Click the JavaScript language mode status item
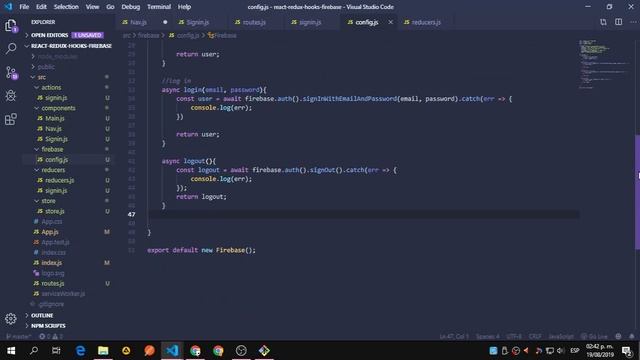 tap(561, 336)
